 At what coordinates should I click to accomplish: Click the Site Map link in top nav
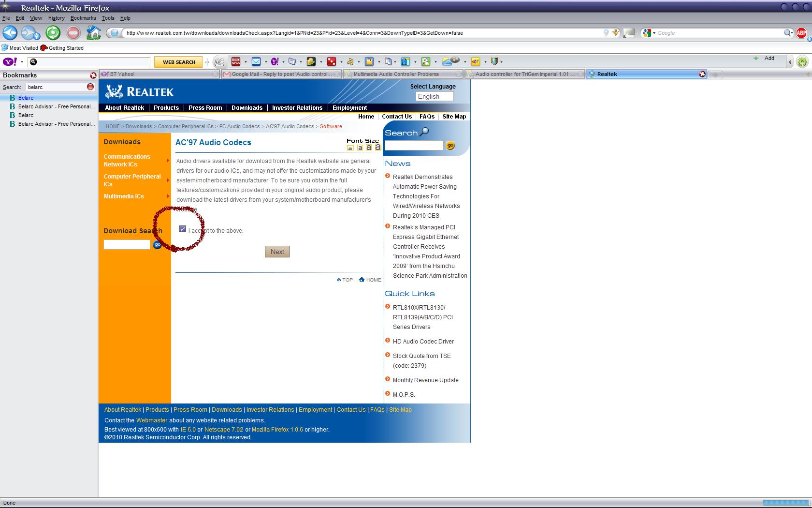[454, 117]
